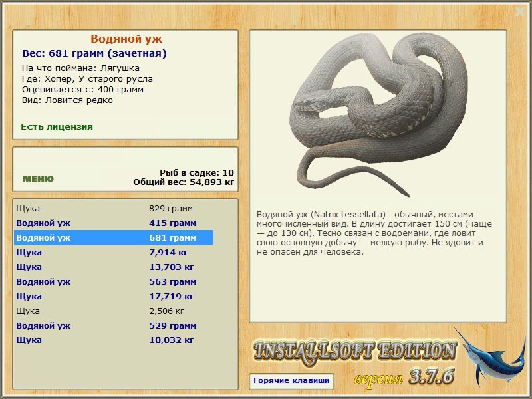The height and width of the screenshot is (399, 532).
Task: Click the Оценивается с: 400 грамм line
Action: pos(82,90)
